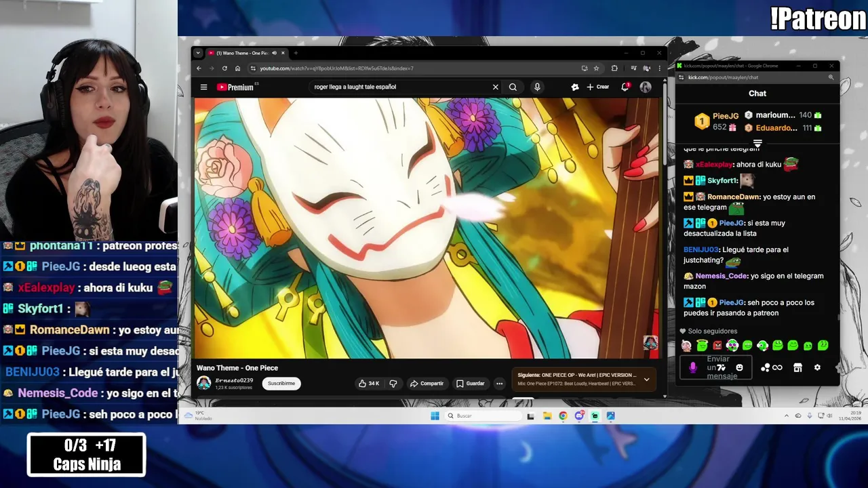Open the Kick chat search magnifier icon
Image resolution: width=868 pixels, height=488 pixels.
point(831,77)
